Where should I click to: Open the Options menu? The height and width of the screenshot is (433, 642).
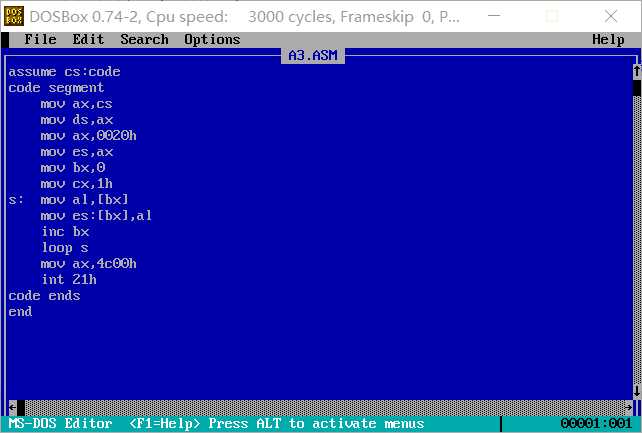click(212, 40)
